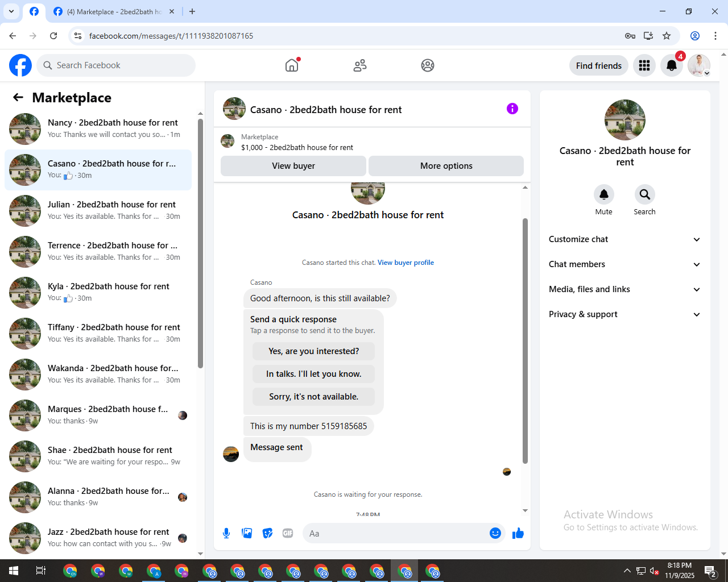Screen dimensions: 728x582
Task: Mute the Casano conversation
Action: 604,194
